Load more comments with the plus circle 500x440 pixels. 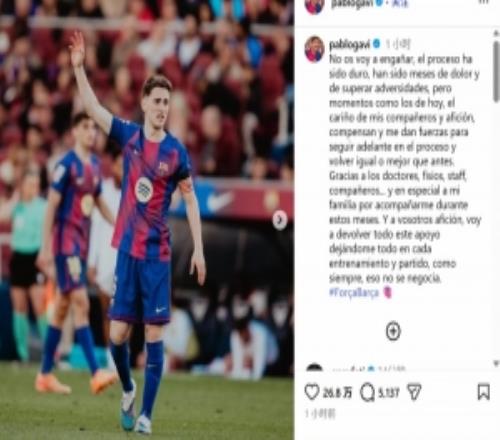pyautogui.click(x=393, y=331)
